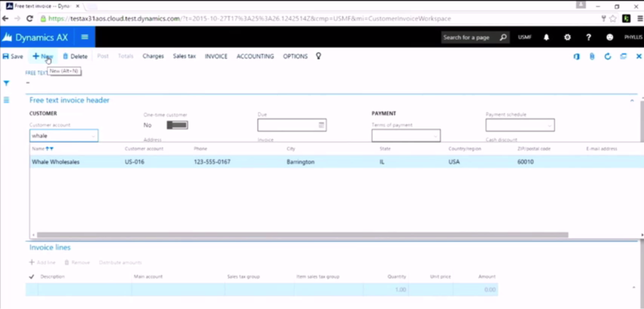This screenshot has width=644, height=309.
Task: Click the green browser extension icon
Action: (x=626, y=18)
